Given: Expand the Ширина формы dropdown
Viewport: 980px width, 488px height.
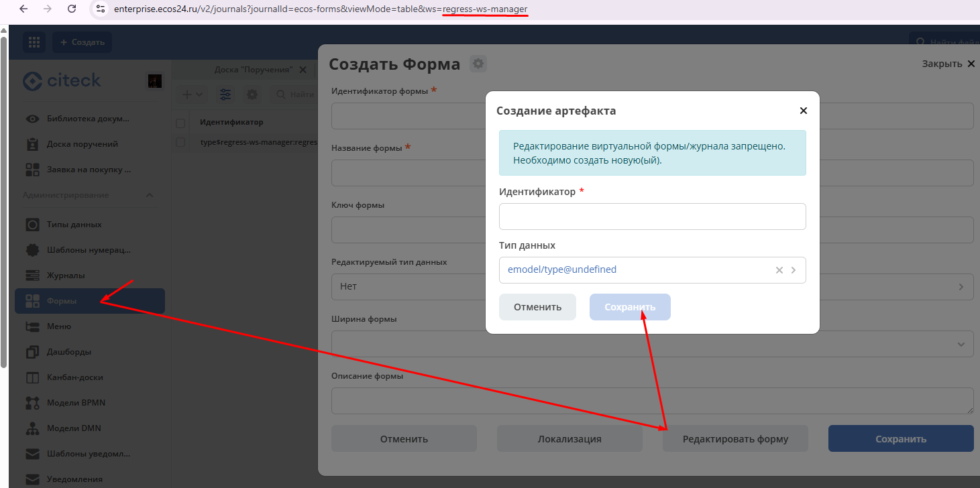Looking at the screenshot, I should tap(961, 344).
